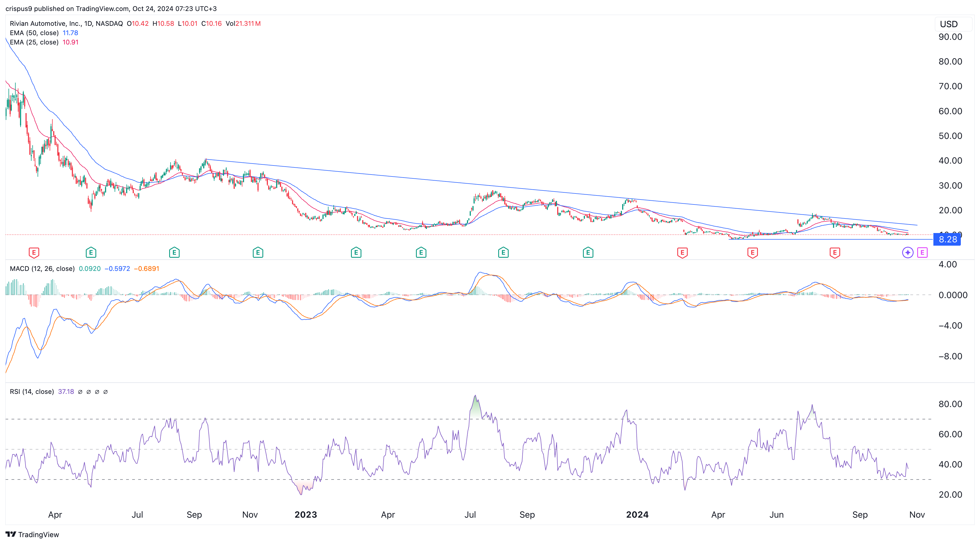Click the rightmost red earnings E marker

[835, 252]
